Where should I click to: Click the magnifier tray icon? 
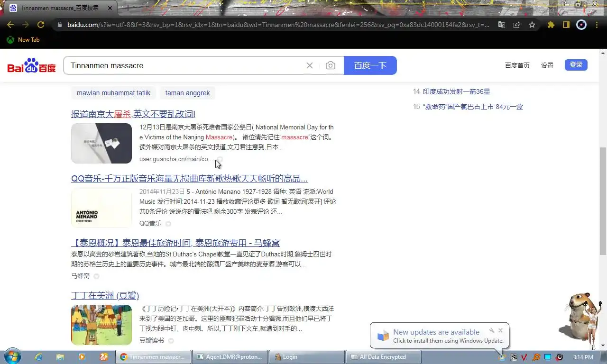coord(536,357)
